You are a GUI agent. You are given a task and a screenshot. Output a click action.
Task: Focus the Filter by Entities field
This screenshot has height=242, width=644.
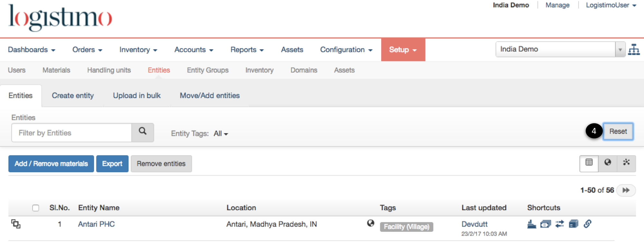[71, 133]
